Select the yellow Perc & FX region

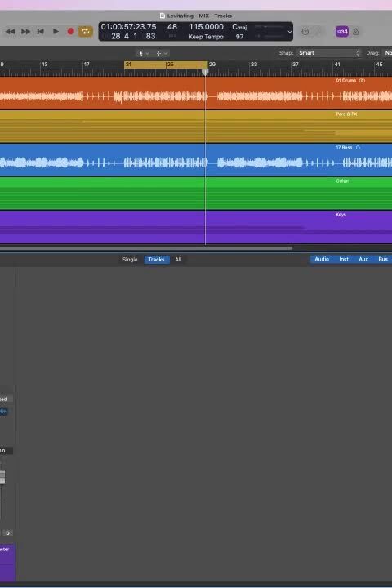pos(196,127)
